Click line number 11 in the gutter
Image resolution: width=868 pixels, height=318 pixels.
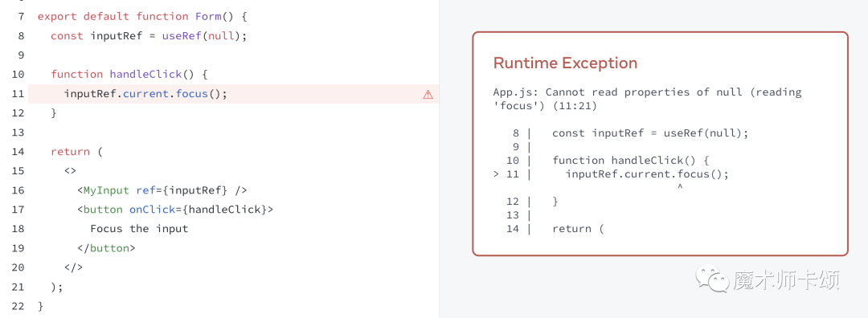[x=18, y=93]
